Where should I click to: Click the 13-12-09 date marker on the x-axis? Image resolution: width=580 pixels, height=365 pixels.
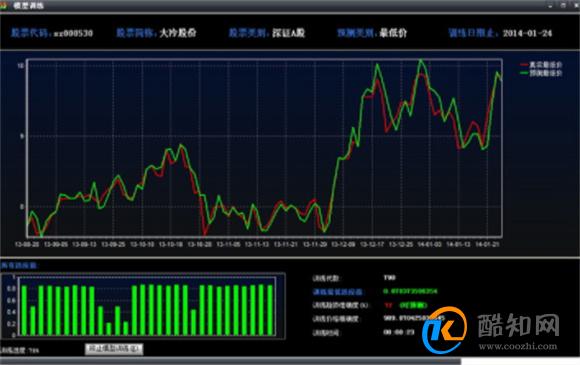[x=343, y=244]
